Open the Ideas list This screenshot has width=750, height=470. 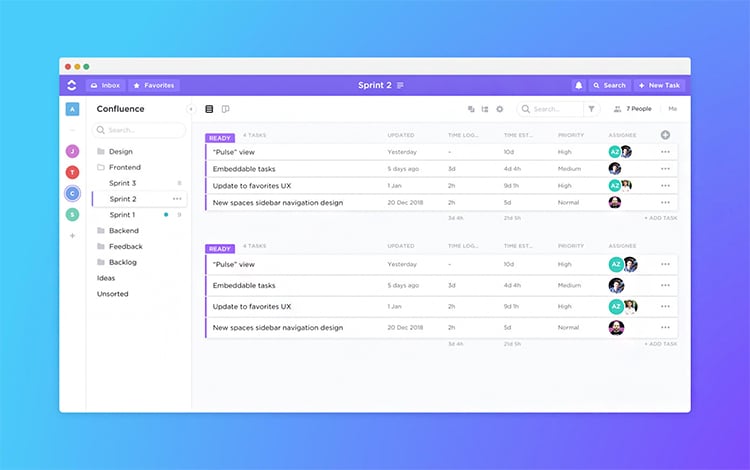[x=106, y=278]
